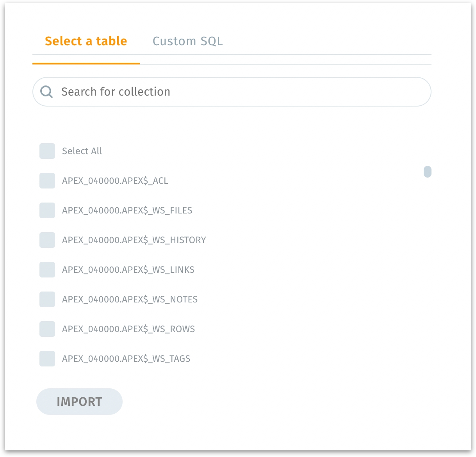The image size is (476, 457).
Task: Click the APEX_040000.APEX$_ACL table name
Action: 115,181
